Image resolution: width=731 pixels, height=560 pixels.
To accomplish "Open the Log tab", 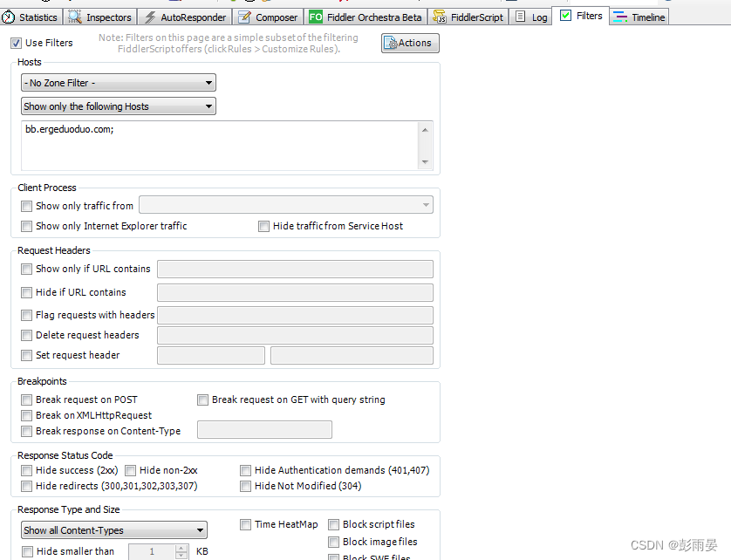I will (x=532, y=17).
